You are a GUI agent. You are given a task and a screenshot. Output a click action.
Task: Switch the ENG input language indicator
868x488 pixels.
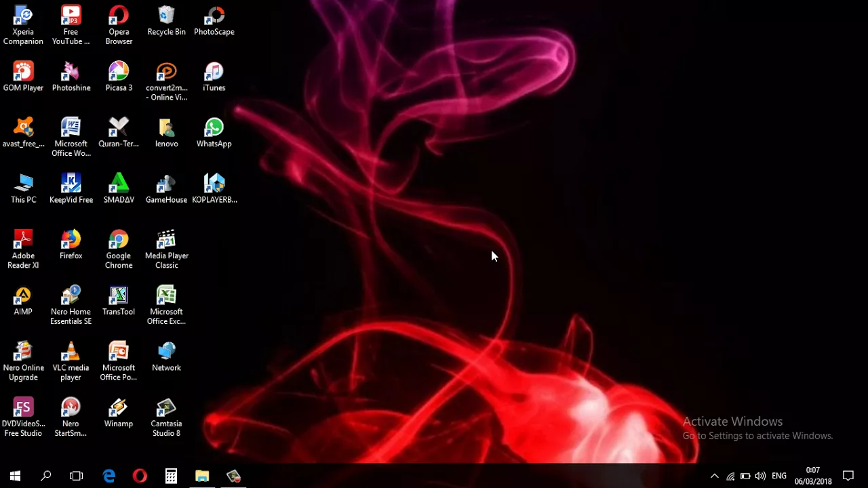point(779,476)
